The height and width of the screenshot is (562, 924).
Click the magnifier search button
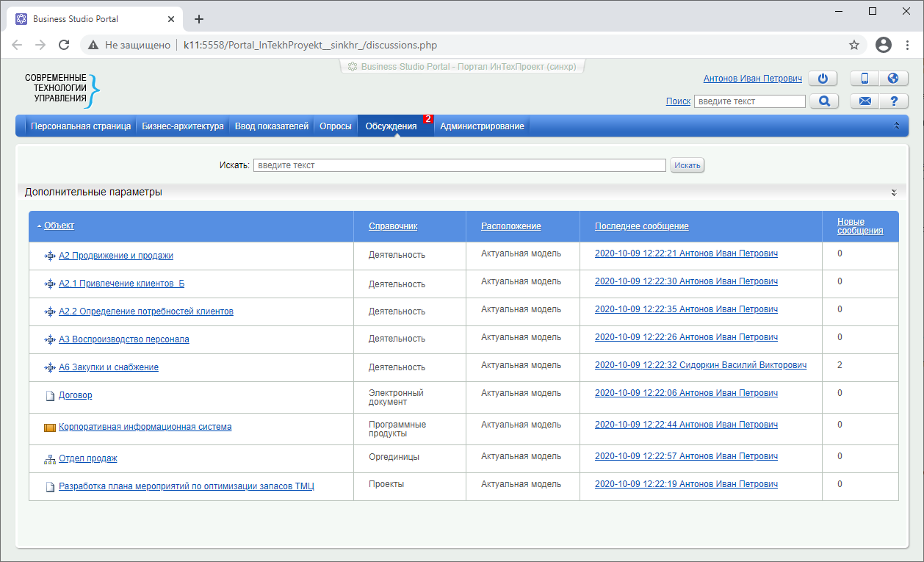point(824,101)
